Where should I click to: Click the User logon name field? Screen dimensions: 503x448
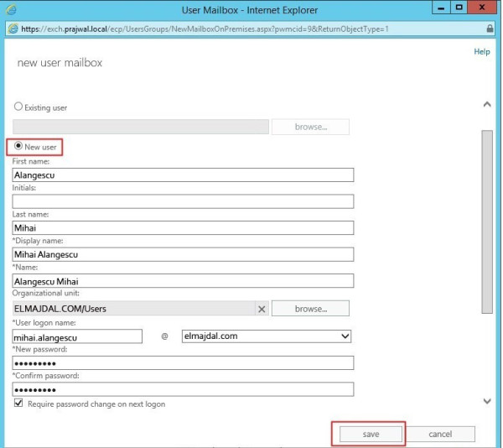point(77,336)
